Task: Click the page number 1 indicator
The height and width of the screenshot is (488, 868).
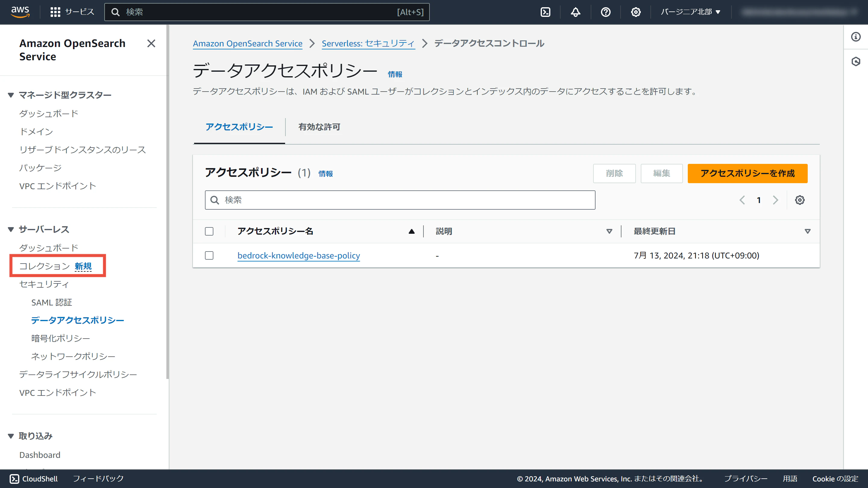Action: (x=759, y=200)
